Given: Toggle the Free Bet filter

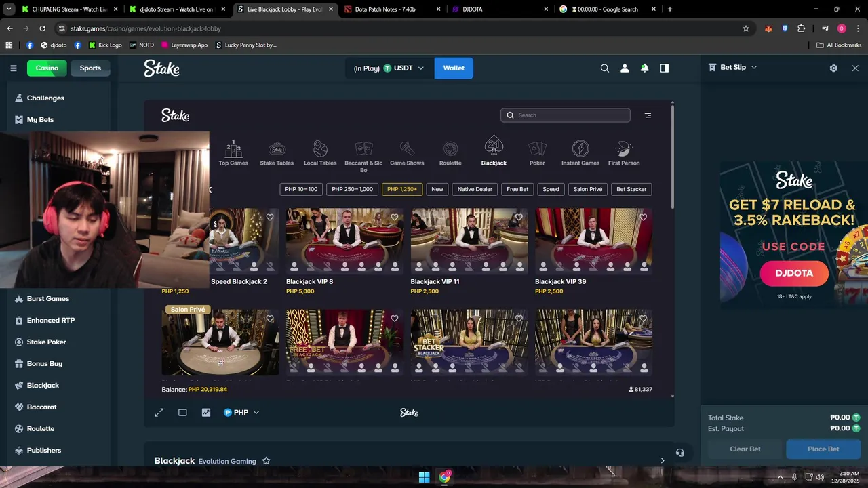Looking at the screenshot, I should point(517,189).
